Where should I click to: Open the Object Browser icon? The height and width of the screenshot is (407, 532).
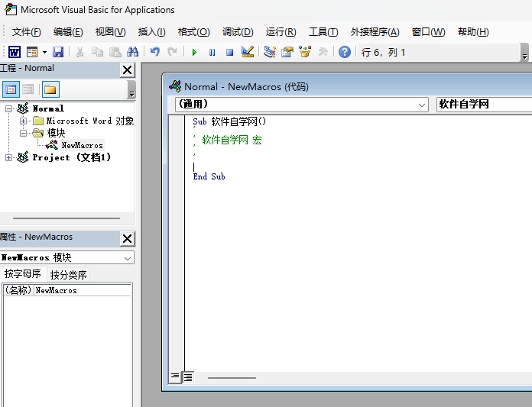click(x=305, y=52)
